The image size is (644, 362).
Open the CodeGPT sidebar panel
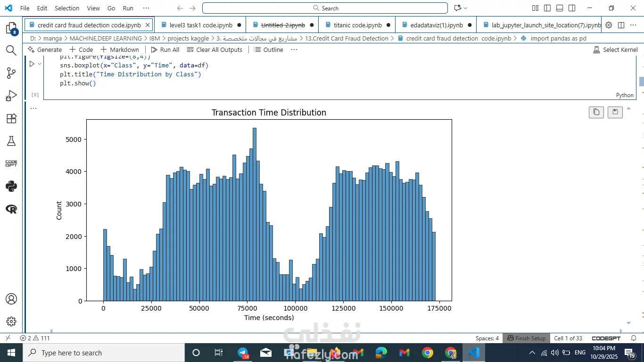click(11, 164)
